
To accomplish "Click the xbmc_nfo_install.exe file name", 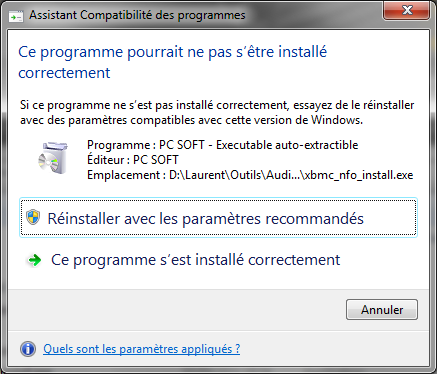I will pos(359,175).
